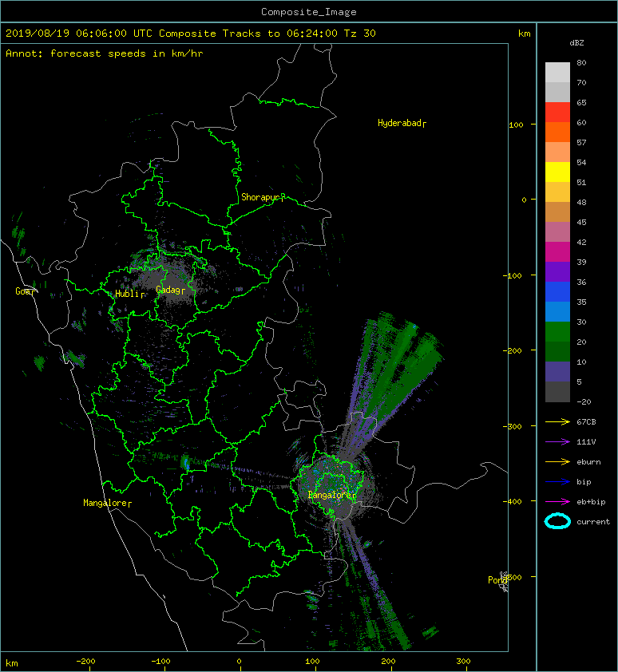Click the green 30 dBZ color swatch
618x672 pixels.
point(557,332)
